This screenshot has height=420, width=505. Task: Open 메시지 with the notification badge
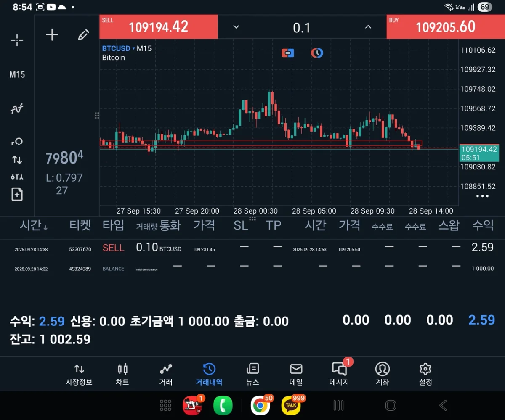[x=339, y=373]
